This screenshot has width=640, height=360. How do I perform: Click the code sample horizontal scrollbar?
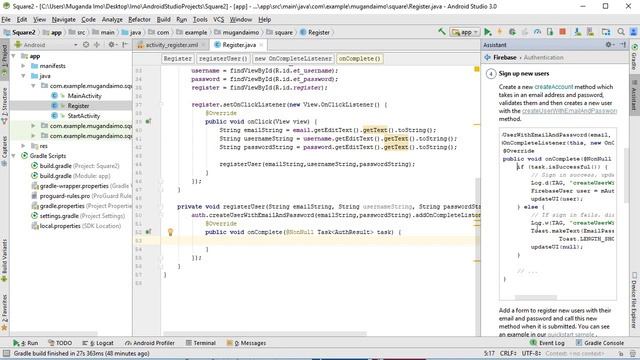point(536,298)
